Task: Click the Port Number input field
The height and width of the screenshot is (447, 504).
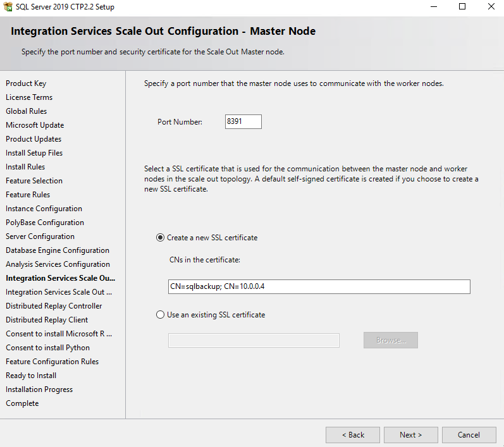Action: (x=243, y=121)
